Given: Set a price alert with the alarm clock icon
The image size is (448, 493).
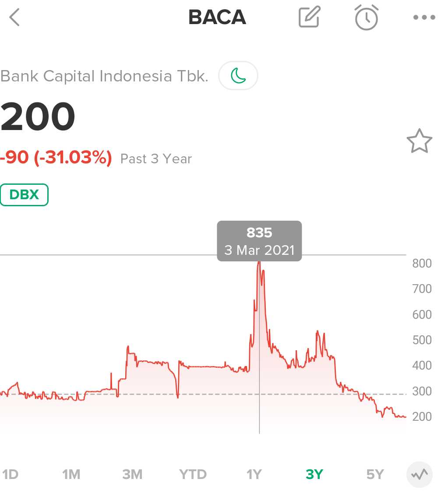Looking at the screenshot, I should coord(366,18).
